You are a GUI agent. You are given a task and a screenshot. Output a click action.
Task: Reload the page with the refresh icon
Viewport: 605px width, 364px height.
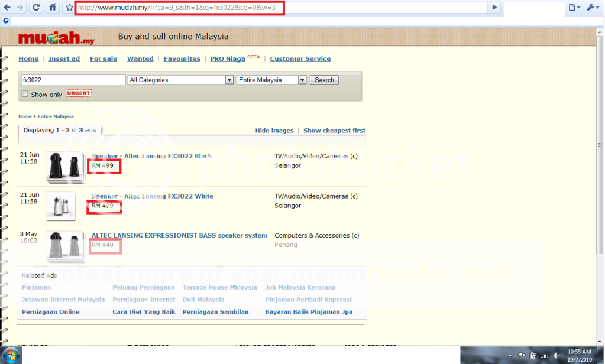click(37, 8)
